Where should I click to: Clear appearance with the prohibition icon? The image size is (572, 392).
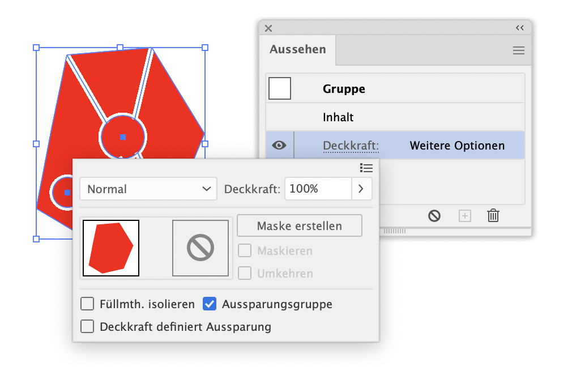click(434, 216)
